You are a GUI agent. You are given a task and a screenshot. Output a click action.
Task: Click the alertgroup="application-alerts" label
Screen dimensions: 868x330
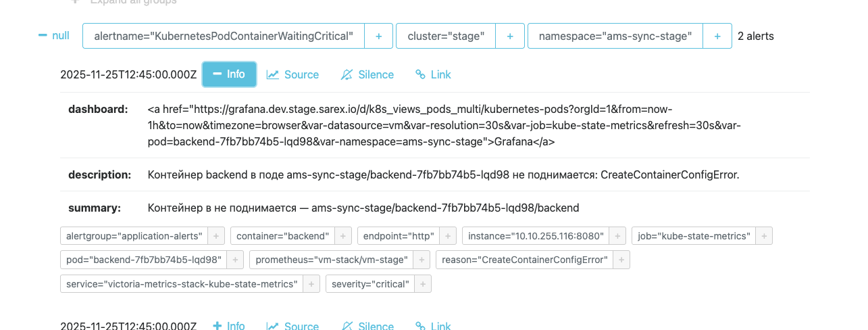tap(134, 236)
